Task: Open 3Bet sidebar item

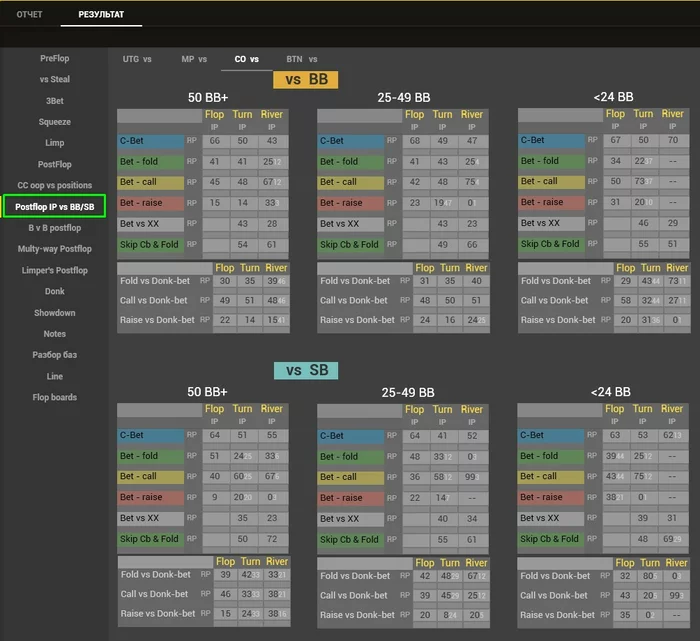Action: pos(54,101)
